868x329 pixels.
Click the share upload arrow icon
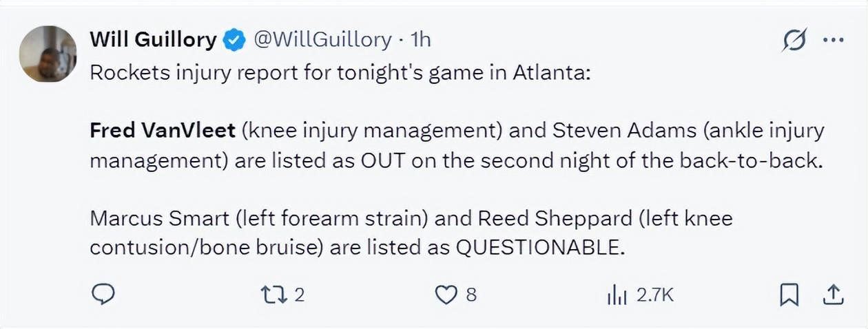tap(834, 295)
